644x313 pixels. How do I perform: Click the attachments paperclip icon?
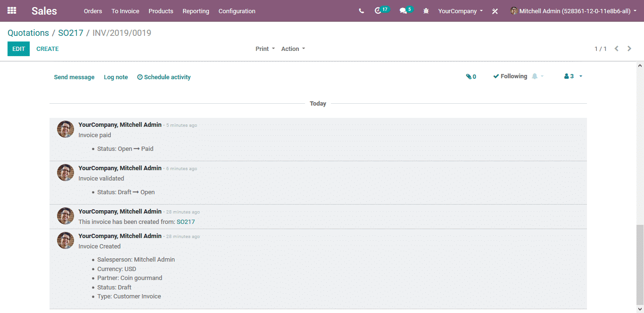point(471,76)
